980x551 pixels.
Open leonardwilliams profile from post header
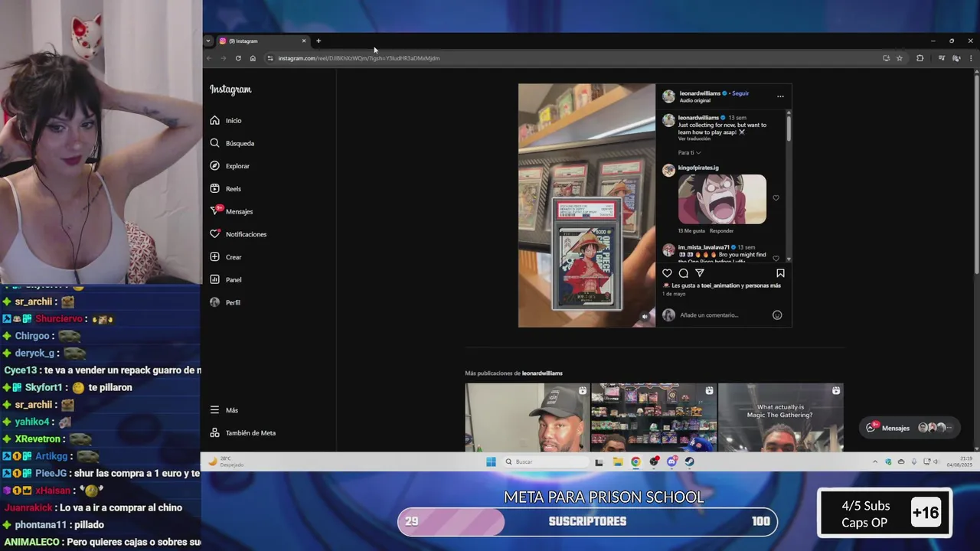coord(700,93)
